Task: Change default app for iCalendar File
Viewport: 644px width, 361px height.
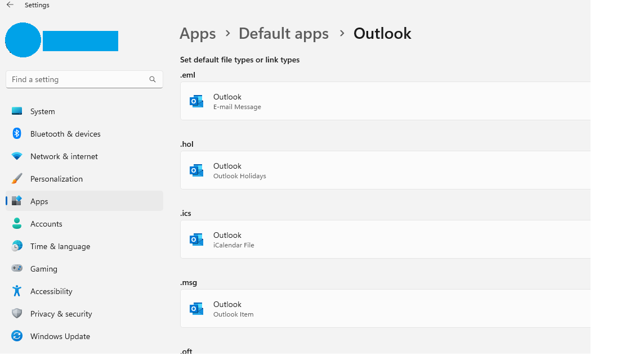Action: 385,239
